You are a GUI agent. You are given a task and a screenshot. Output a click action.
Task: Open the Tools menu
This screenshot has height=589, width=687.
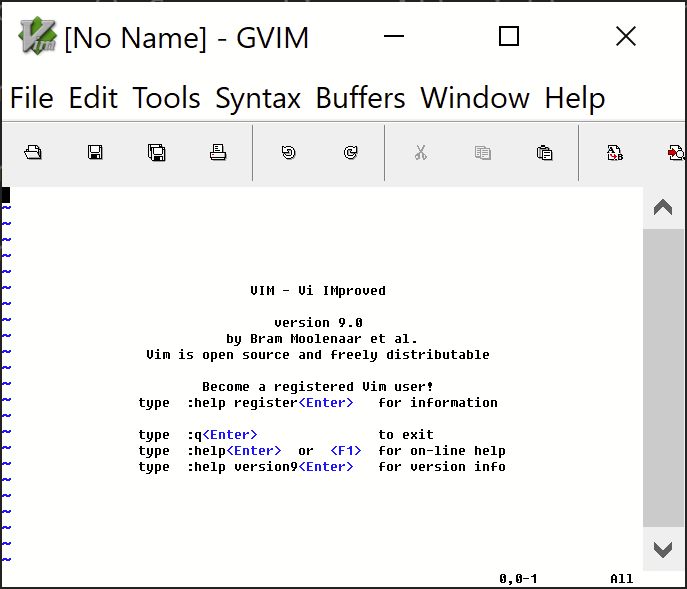pyautogui.click(x=166, y=98)
